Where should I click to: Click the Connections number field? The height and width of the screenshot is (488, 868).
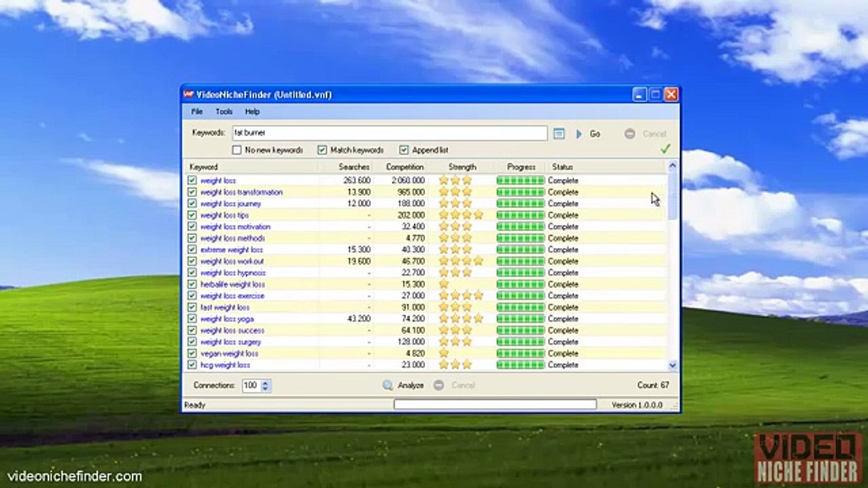pyautogui.click(x=250, y=385)
